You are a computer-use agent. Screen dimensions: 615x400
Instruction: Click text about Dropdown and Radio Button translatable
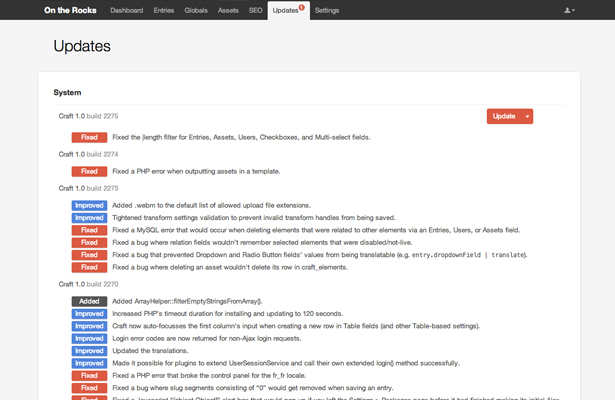(320, 255)
